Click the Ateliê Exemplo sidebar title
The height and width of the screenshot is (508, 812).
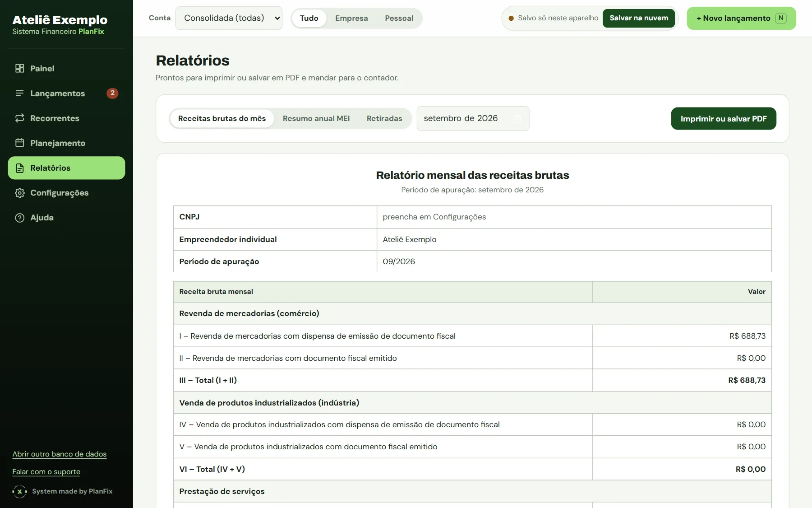[60, 20]
